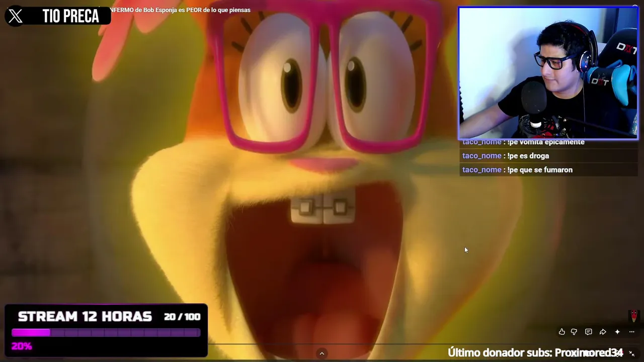Click the TIO PRECA channel label
Viewport: 644px width, 362px height.
point(70,16)
